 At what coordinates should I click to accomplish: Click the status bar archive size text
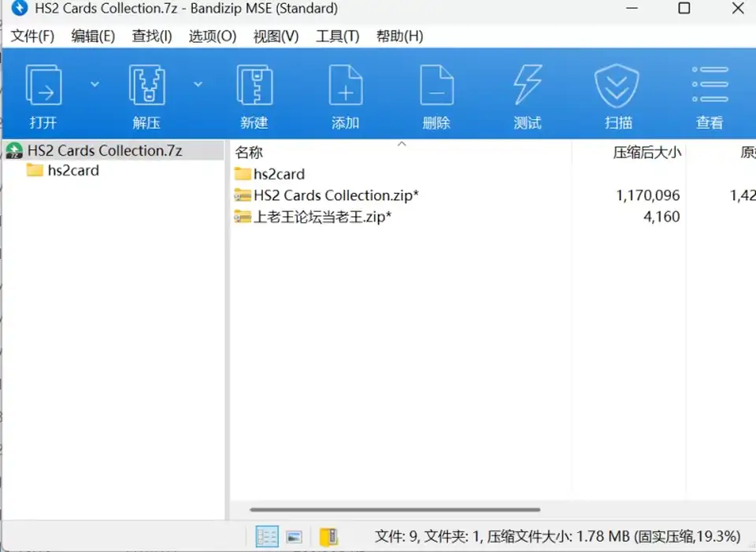(x=558, y=536)
